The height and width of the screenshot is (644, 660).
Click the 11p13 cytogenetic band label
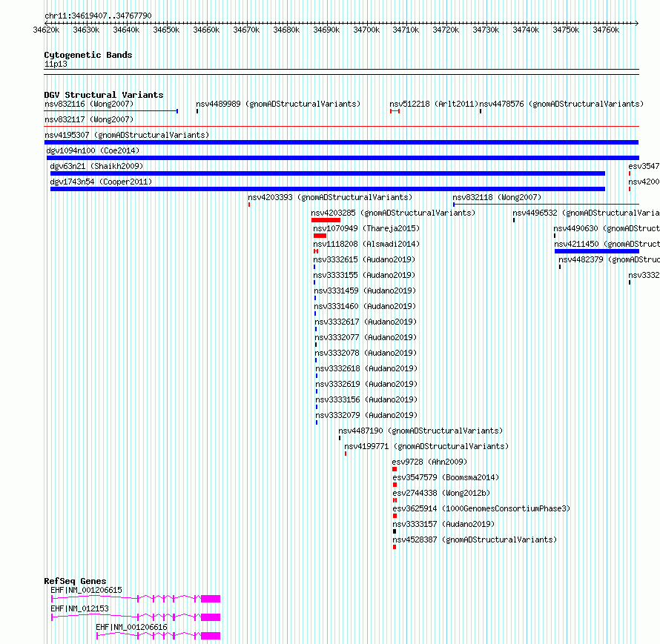click(x=56, y=64)
